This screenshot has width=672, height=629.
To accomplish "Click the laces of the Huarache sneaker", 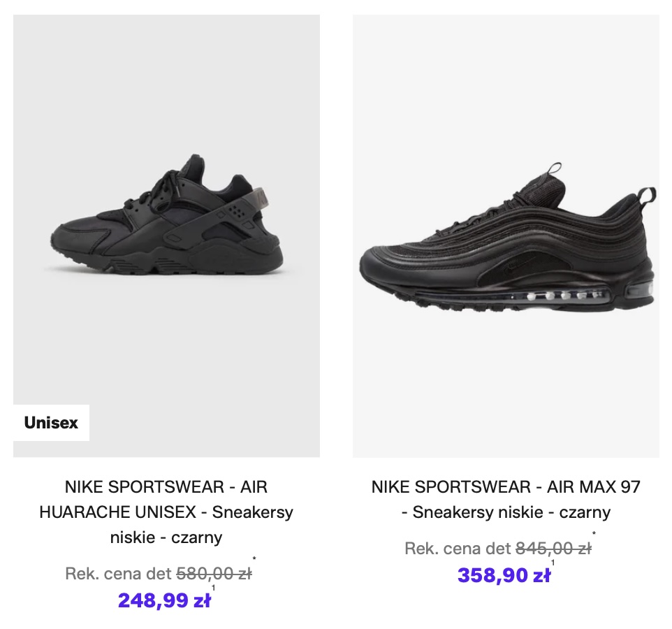I will click(x=166, y=183).
